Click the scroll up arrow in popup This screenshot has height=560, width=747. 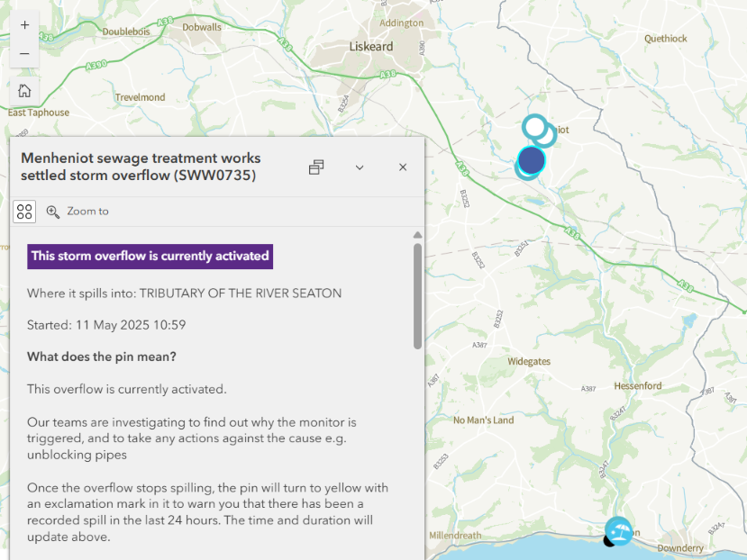(417, 236)
